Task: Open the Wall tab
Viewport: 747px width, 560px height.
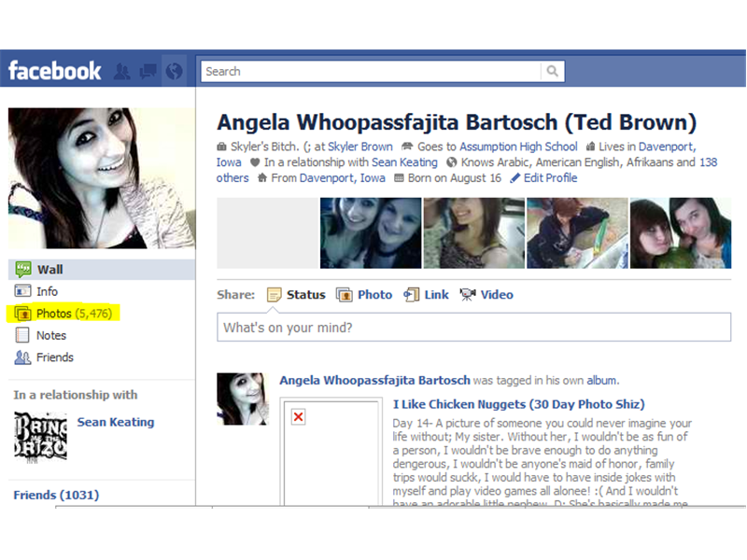Action: (x=102, y=270)
